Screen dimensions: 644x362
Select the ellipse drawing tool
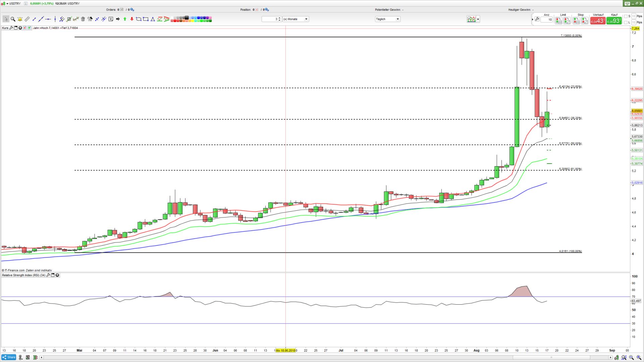pyautogui.click(x=139, y=19)
